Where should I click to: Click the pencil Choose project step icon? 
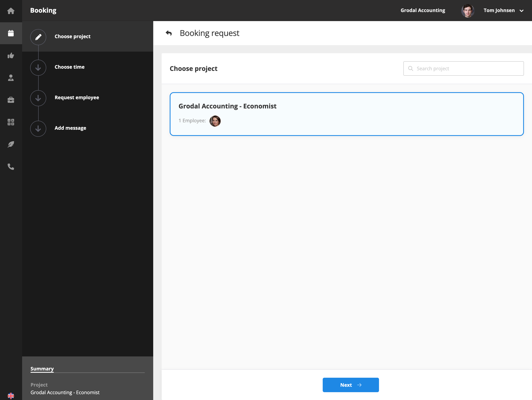coord(38,37)
